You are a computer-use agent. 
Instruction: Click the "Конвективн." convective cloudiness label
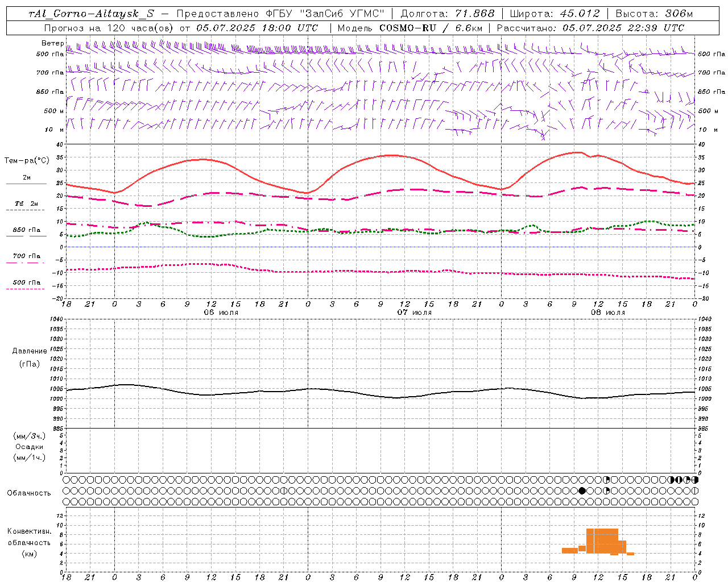point(30,531)
